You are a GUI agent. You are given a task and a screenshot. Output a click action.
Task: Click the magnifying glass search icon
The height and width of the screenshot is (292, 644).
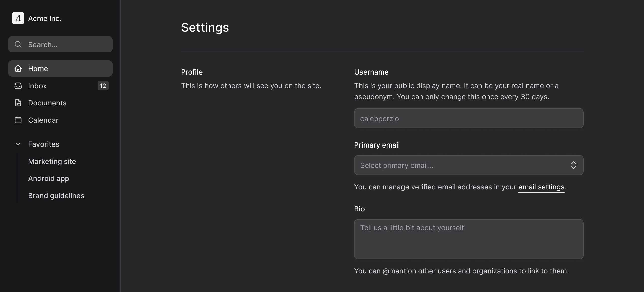pos(18,44)
